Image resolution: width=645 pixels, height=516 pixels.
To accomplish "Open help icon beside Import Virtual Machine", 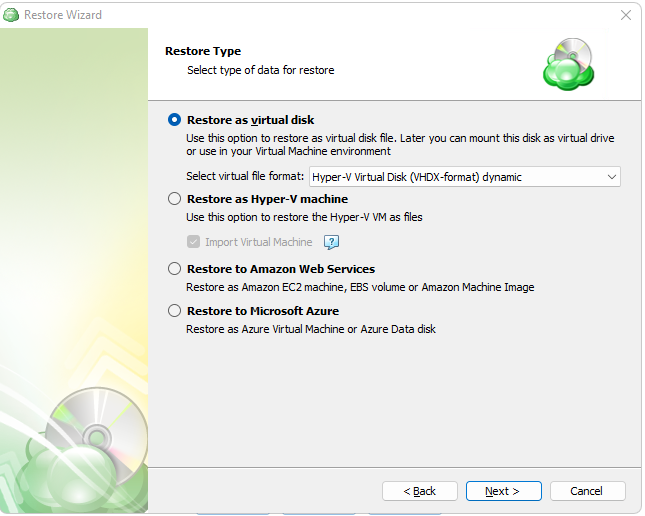I will pos(332,242).
